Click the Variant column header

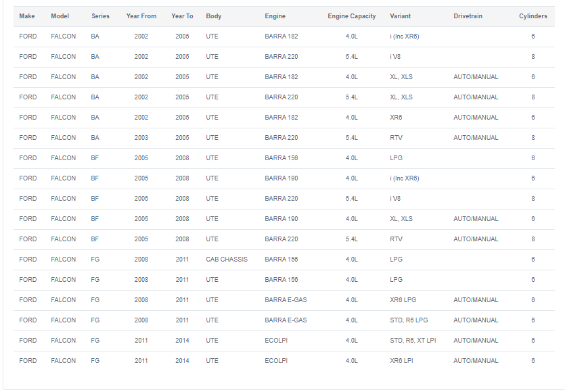tap(401, 16)
